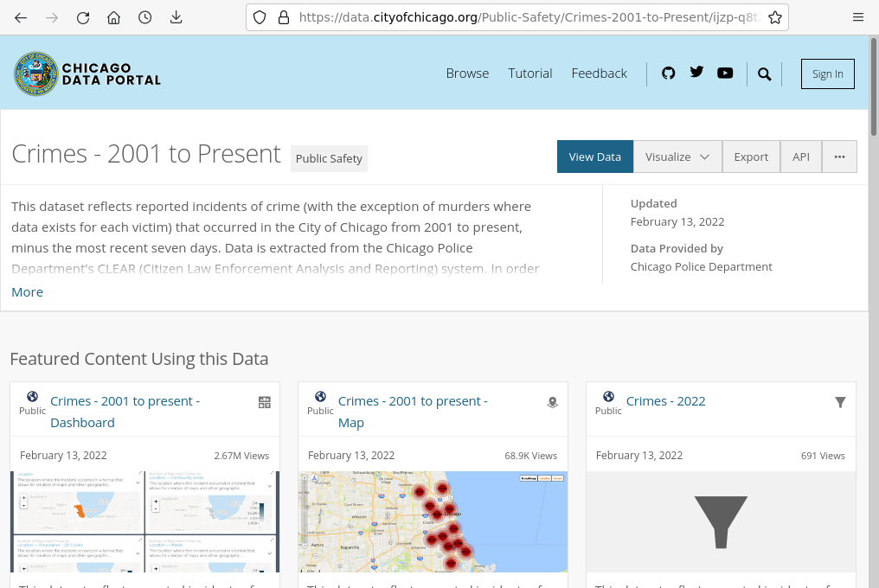This screenshot has width=879, height=588.
Task: Open the Twitter icon link
Action: click(x=696, y=73)
